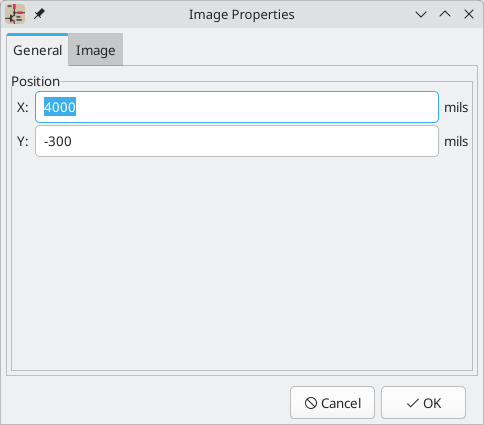Focus the Y position input field

237,141
